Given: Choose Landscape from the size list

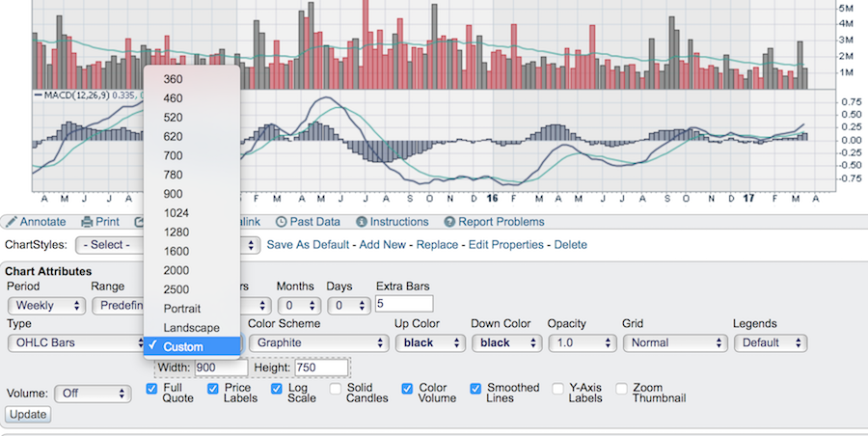Looking at the screenshot, I should (191, 328).
